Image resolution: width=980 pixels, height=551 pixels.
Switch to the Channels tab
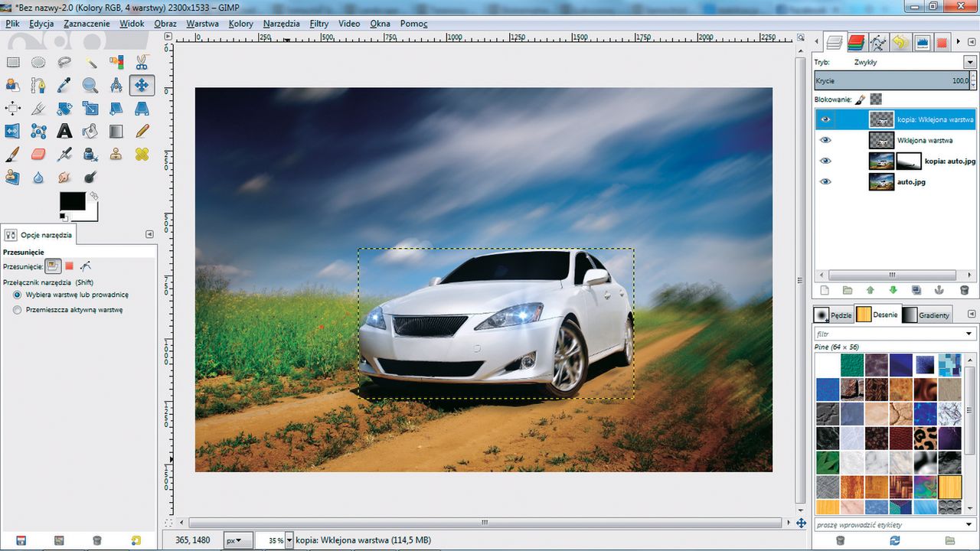(x=856, y=43)
